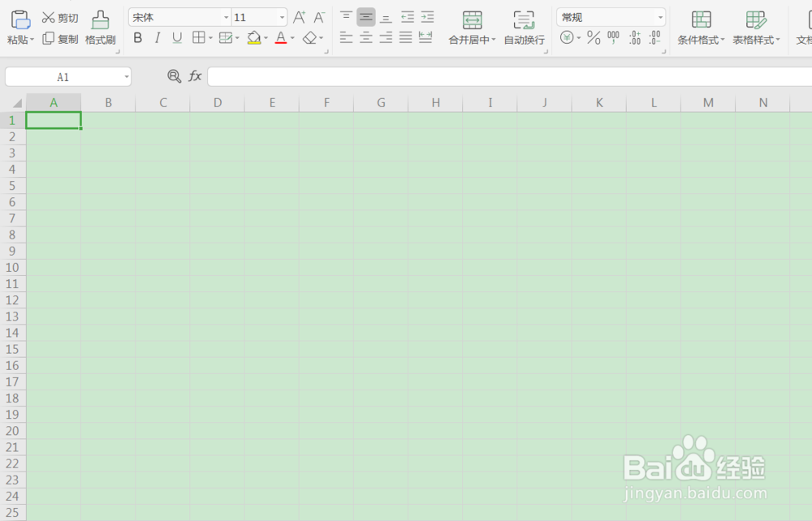Expand the Paste (粘贴) options arrow
Screen dimensions: 812x521
[32, 40]
